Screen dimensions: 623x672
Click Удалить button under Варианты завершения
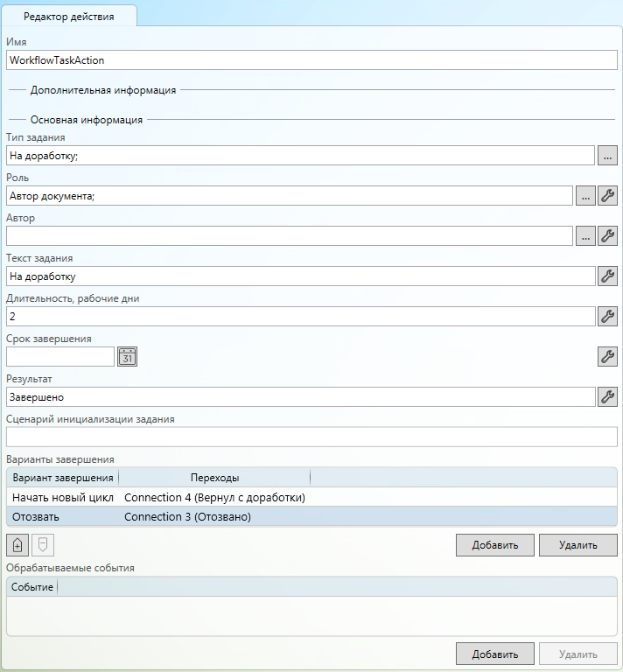[577, 545]
